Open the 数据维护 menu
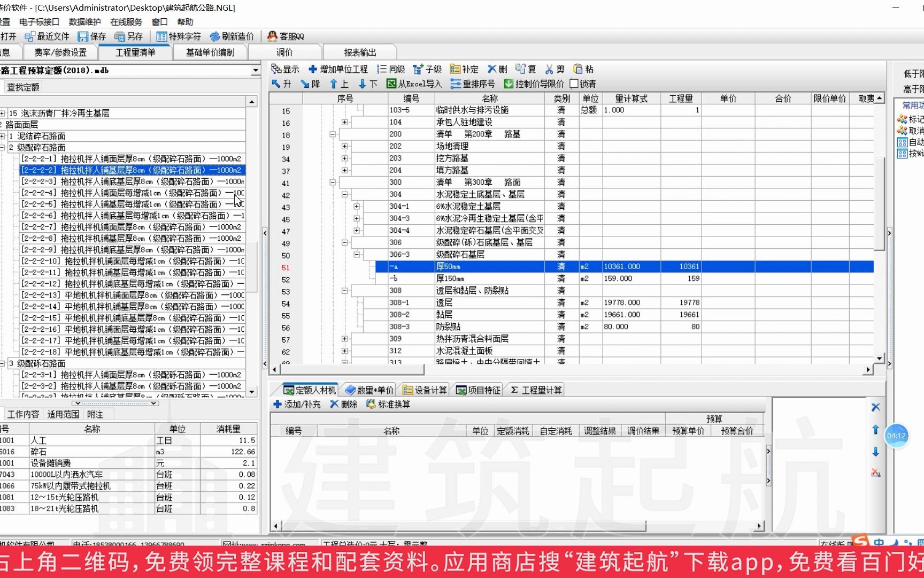The height and width of the screenshot is (578, 924). pos(84,22)
